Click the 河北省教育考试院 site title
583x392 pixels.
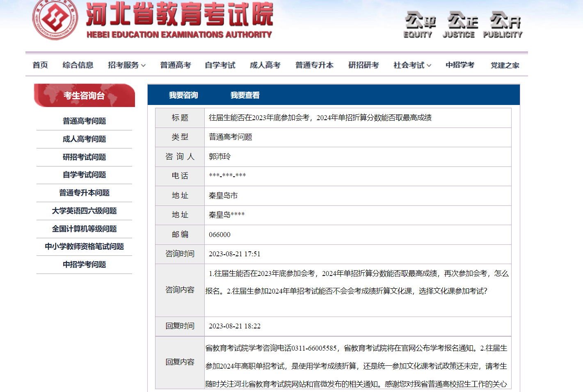point(179,14)
